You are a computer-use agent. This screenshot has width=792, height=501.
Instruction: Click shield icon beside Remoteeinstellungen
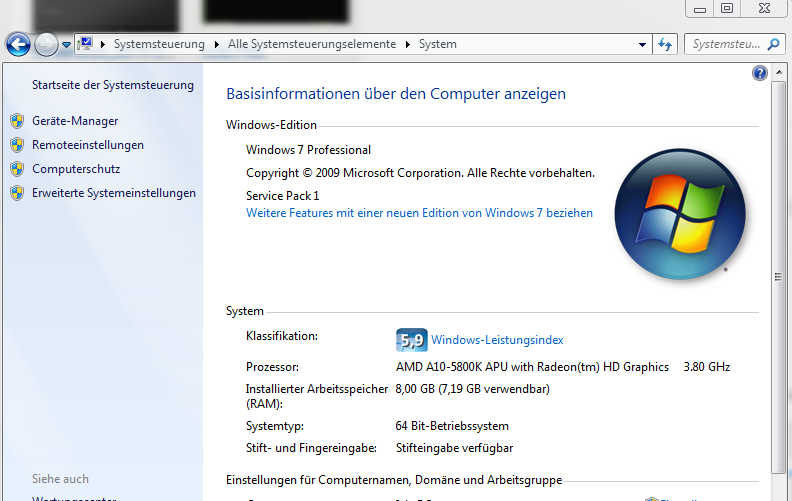click(17, 145)
